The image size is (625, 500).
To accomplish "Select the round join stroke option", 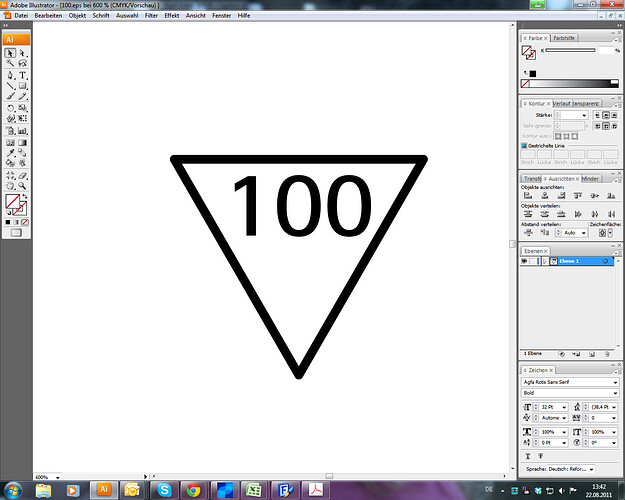I will (606, 126).
